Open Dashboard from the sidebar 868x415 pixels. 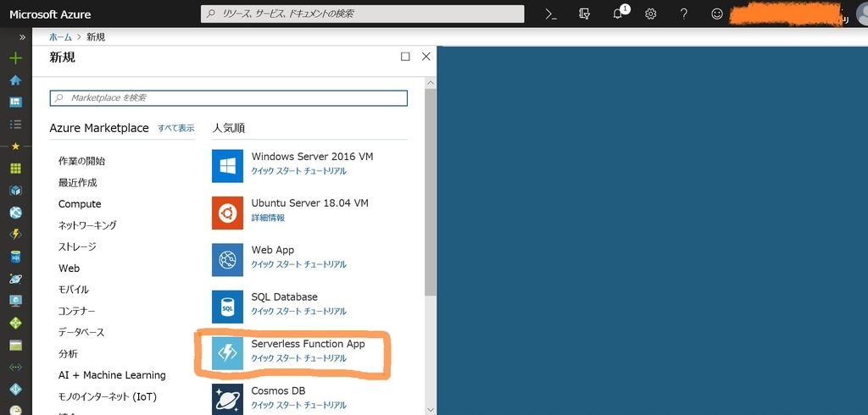(x=15, y=102)
